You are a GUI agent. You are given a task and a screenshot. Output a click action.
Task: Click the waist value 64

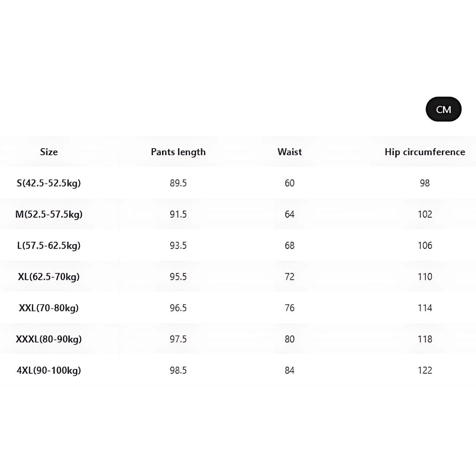pos(290,214)
